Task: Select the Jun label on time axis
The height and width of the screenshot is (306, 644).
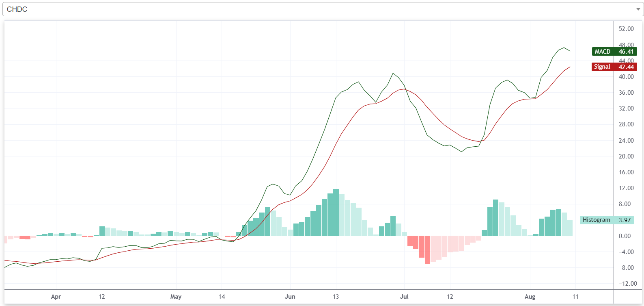Action: click(x=290, y=297)
